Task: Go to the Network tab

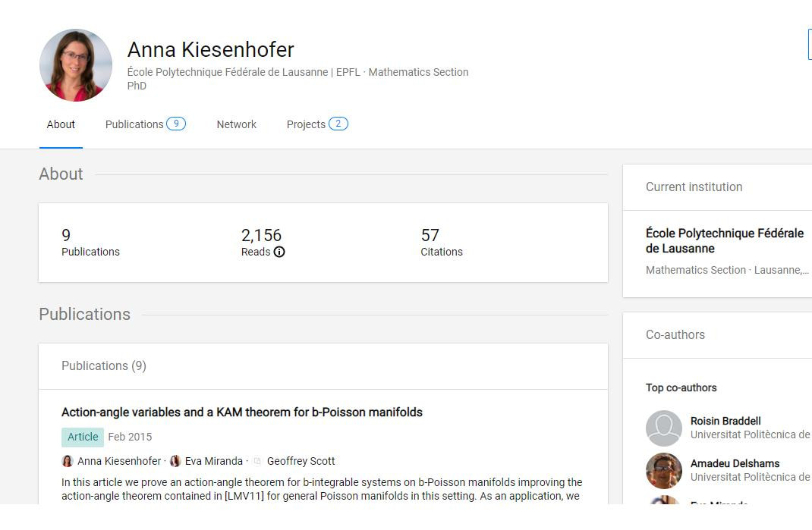Action: click(x=236, y=124)
